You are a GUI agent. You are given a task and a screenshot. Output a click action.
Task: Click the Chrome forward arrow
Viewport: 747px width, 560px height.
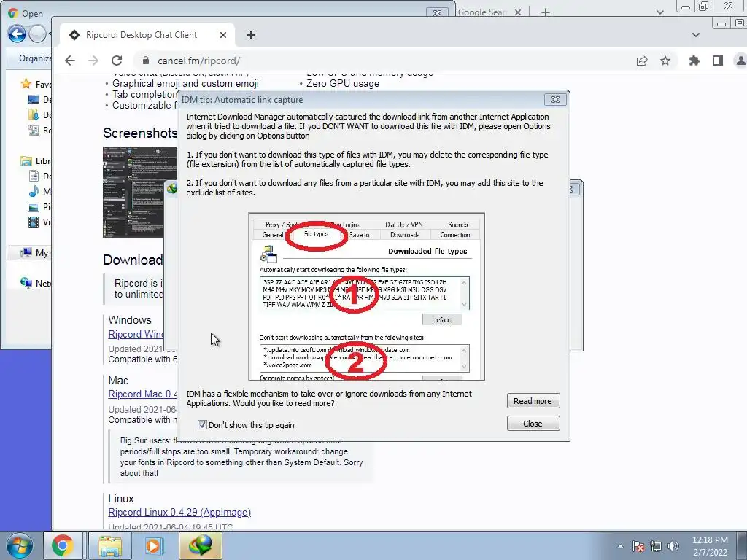[93, 61]
